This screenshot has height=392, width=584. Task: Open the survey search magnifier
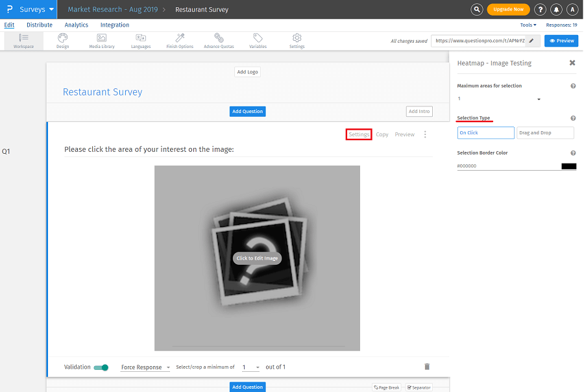(476, 9)
